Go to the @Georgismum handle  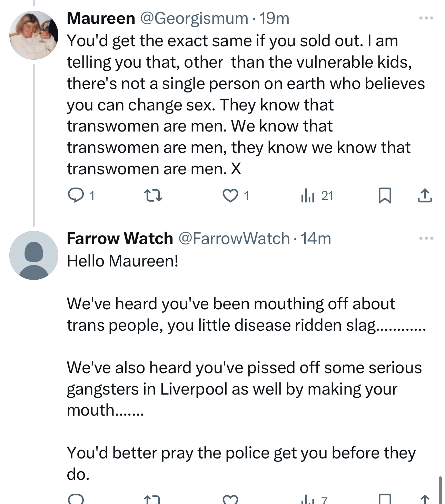coord(194,18)
